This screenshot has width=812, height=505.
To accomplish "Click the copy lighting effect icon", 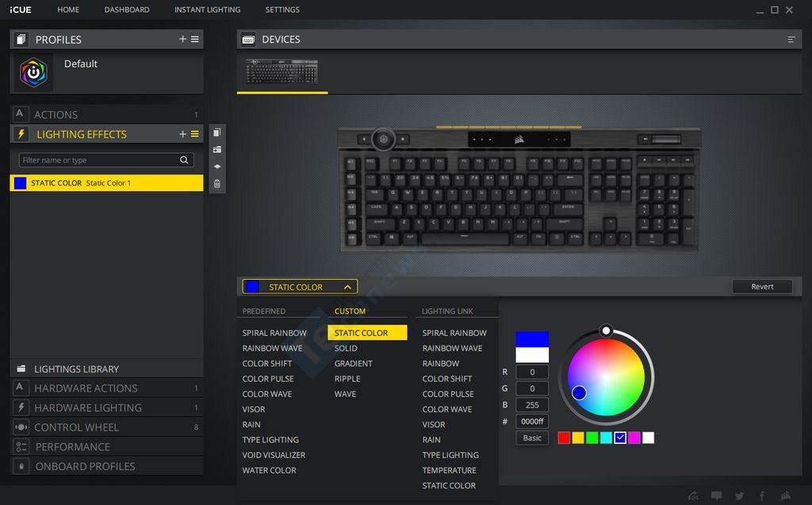I will pos(217,132).
